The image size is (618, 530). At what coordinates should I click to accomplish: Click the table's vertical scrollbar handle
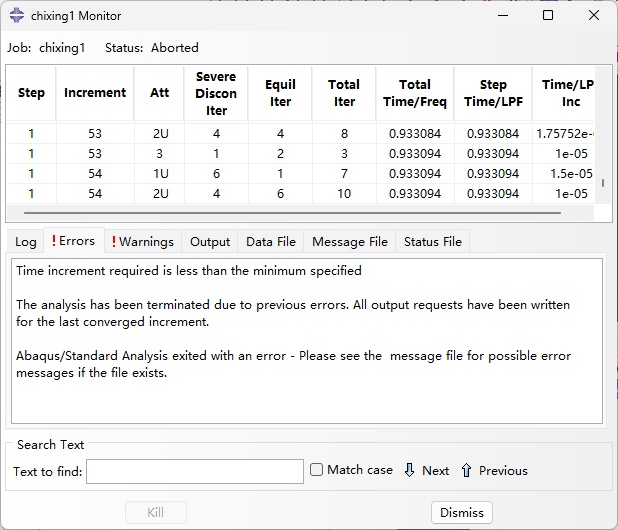click(x=602, y=183)
